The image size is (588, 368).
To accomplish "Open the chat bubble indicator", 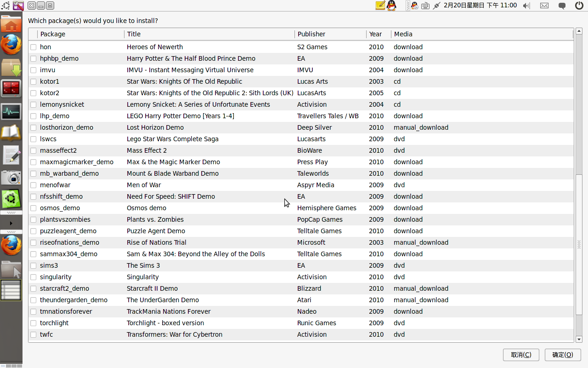I will tap(562, 6).
